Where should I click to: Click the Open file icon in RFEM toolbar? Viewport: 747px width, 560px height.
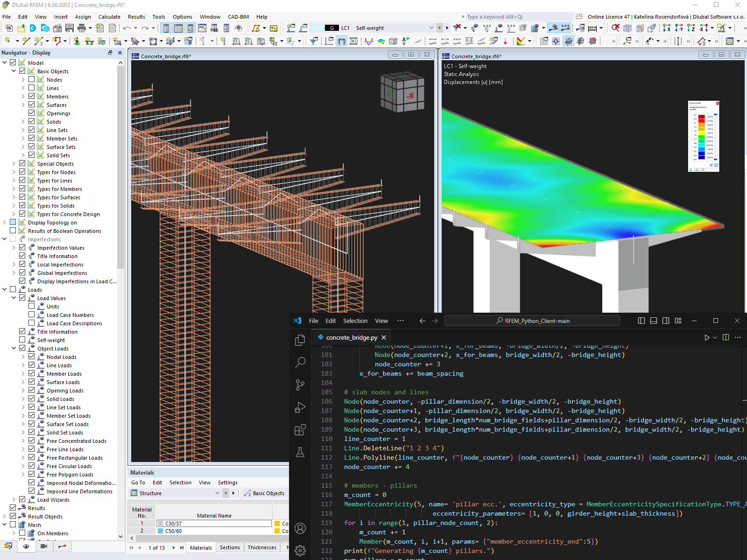[x=21, y=28]
